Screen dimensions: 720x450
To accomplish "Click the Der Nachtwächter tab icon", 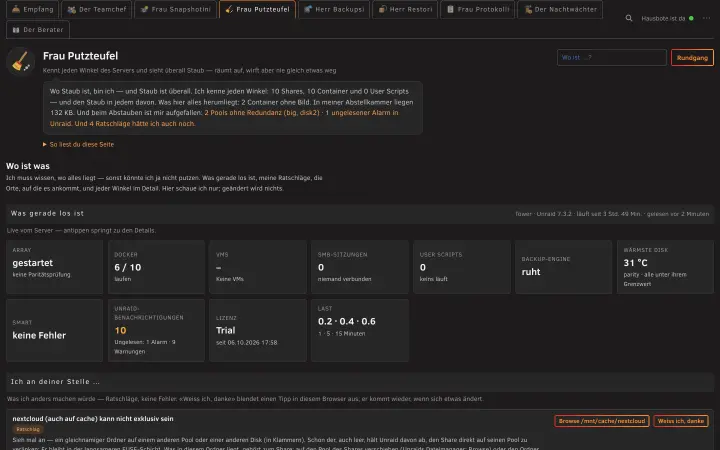I will click(528, 9).
